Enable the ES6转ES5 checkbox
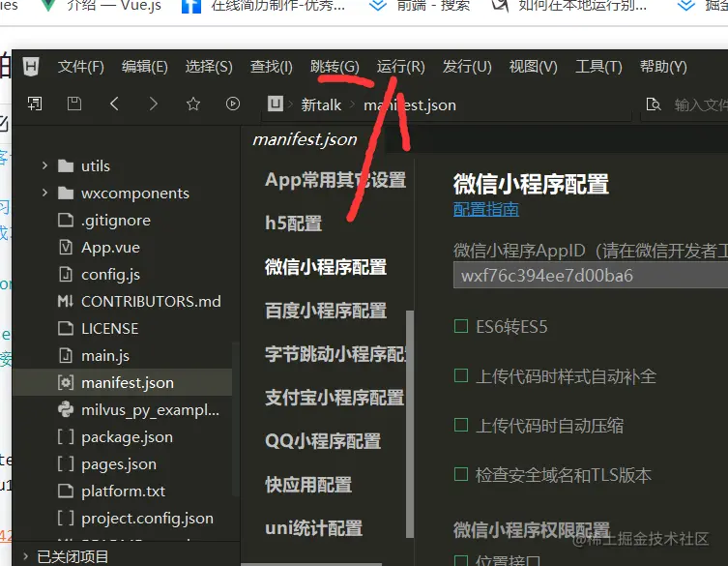The image size is (728, 566). pos(460,326)
